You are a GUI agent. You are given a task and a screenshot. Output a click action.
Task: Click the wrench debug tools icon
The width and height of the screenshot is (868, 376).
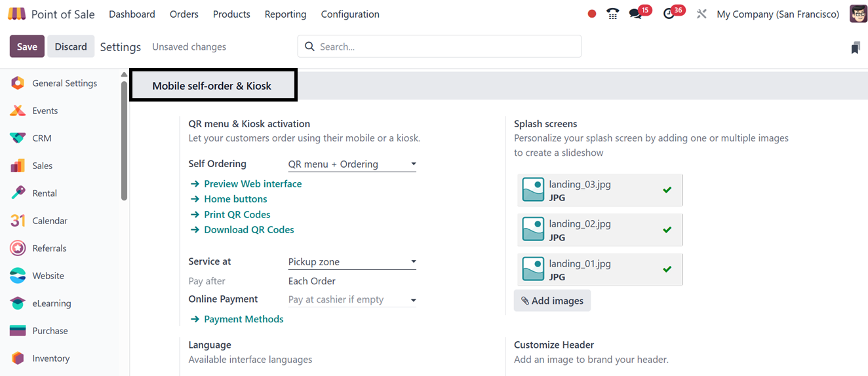[x=701, y=14]
